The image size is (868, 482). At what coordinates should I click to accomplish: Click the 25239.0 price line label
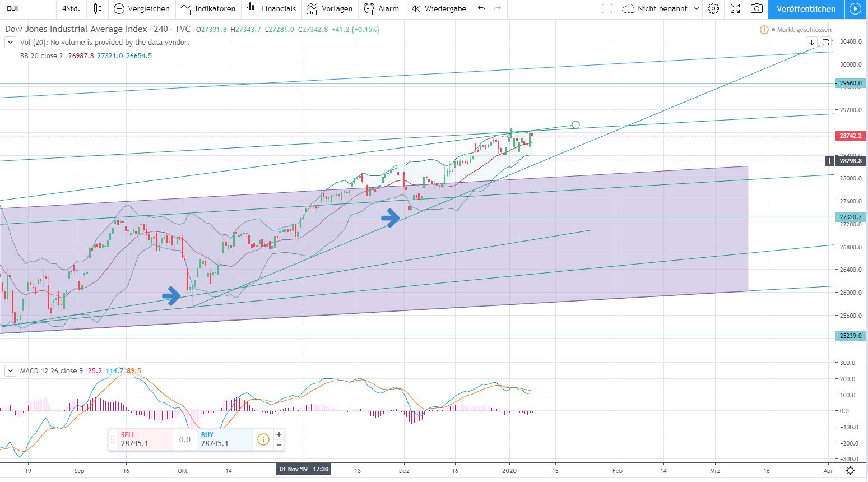[851, 336]
